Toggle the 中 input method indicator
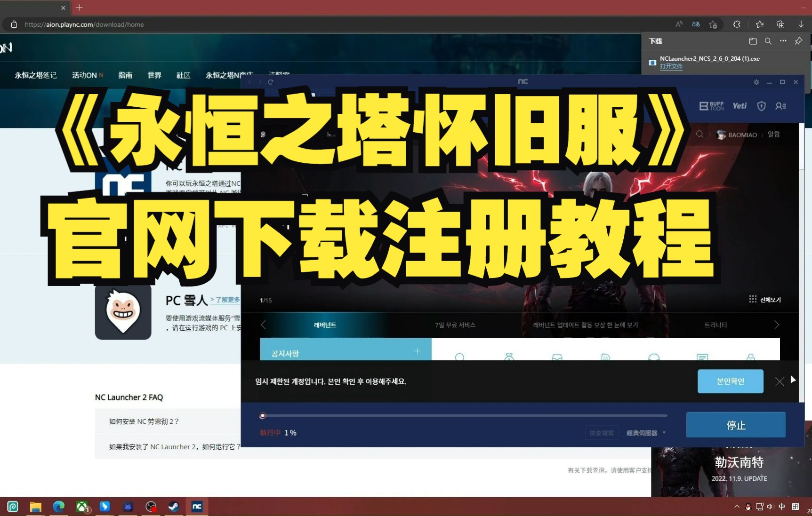 click(782, 507)
